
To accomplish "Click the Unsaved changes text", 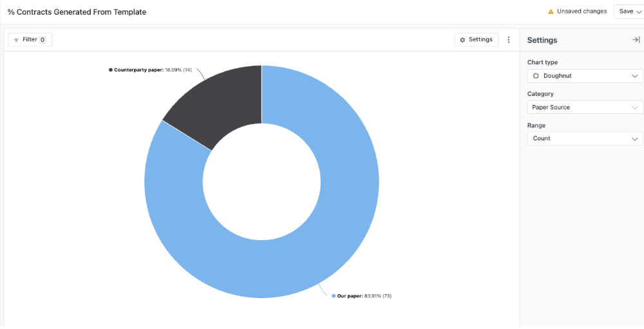I will pos(582,12).
